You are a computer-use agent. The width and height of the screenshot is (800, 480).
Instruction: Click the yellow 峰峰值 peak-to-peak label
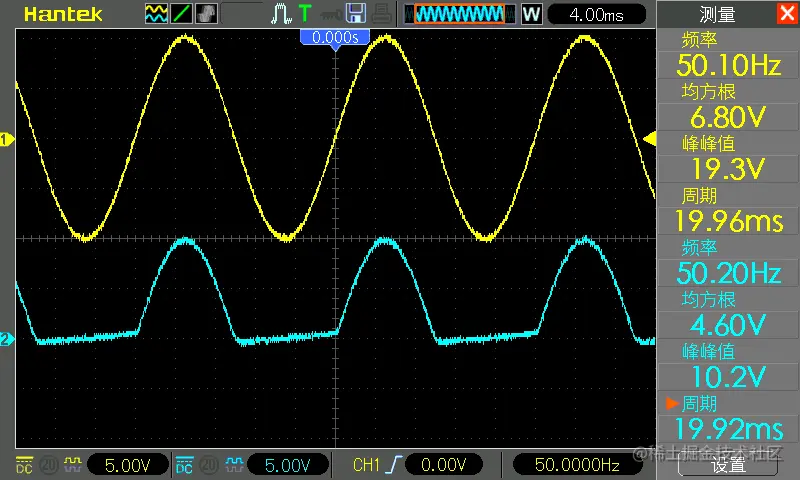point(708,143)
